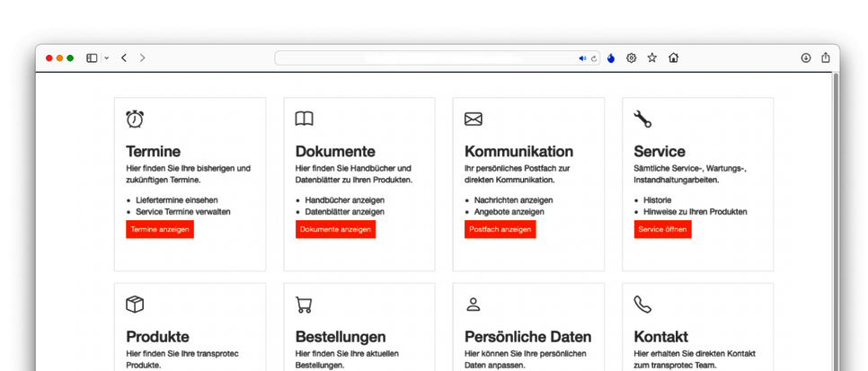868x371 pixels.
Task: Reload the page with the refresh icon
Action: pos(594,58)
